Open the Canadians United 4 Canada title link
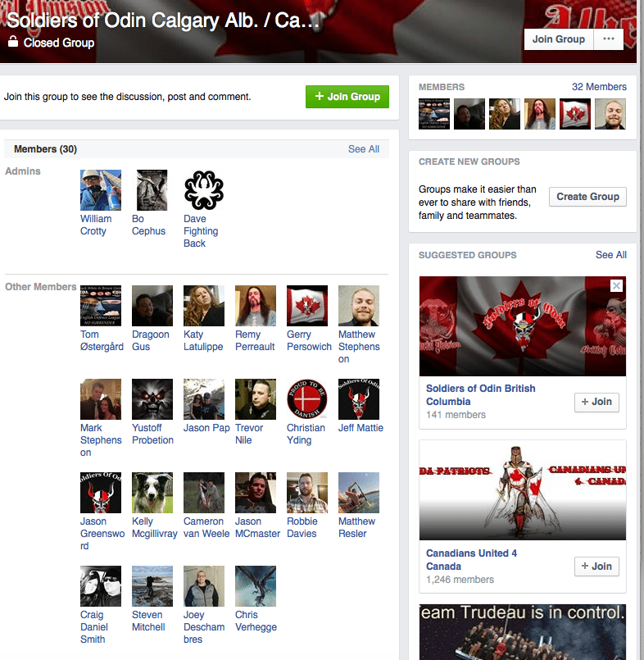644x660 pixels. [471, 560]
